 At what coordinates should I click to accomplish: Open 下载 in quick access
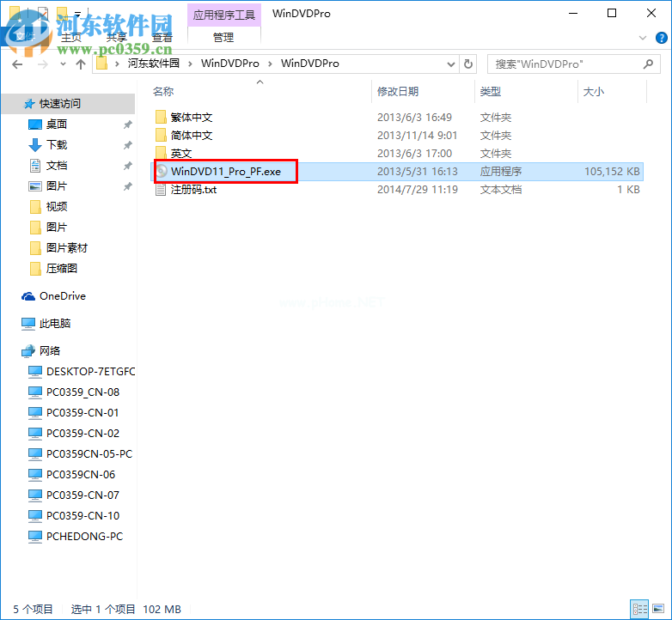[57, 145]
